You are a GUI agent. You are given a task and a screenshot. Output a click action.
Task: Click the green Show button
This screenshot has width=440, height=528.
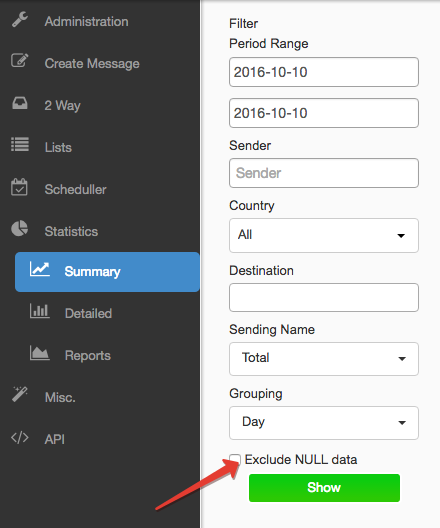click(325, 488)
